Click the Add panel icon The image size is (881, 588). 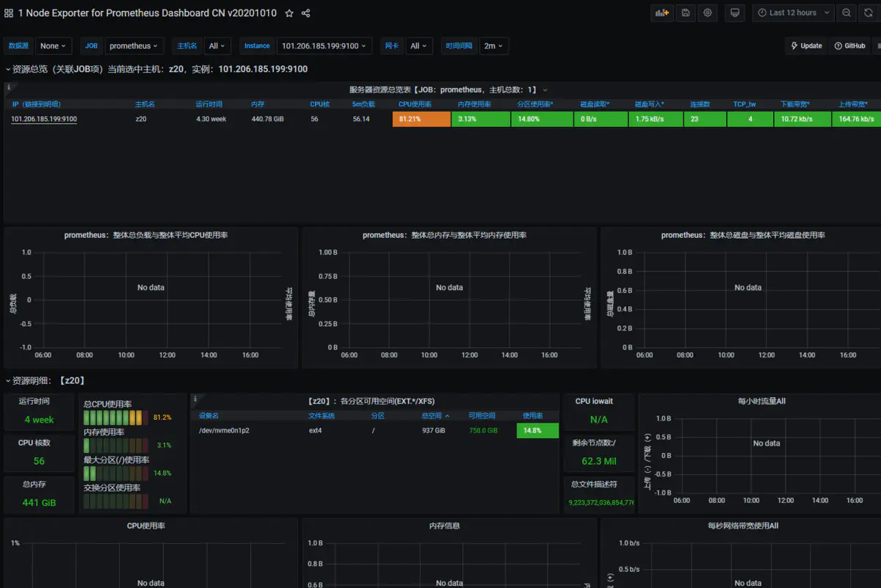click(x=663, y=12)
